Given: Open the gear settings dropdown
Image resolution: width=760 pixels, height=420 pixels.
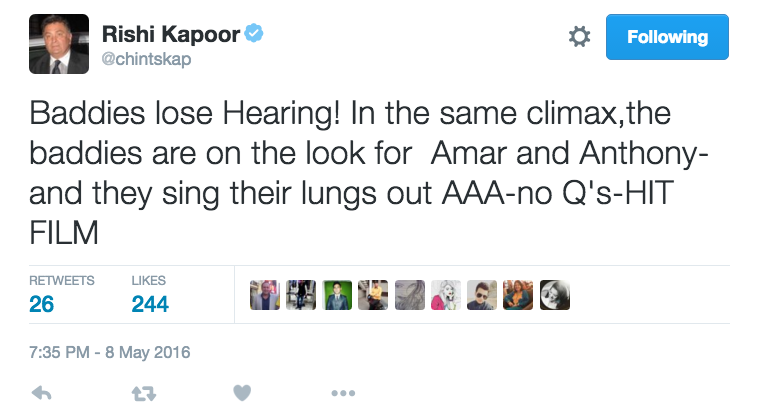Looking at the screenshot, I should tap(579, 37).
